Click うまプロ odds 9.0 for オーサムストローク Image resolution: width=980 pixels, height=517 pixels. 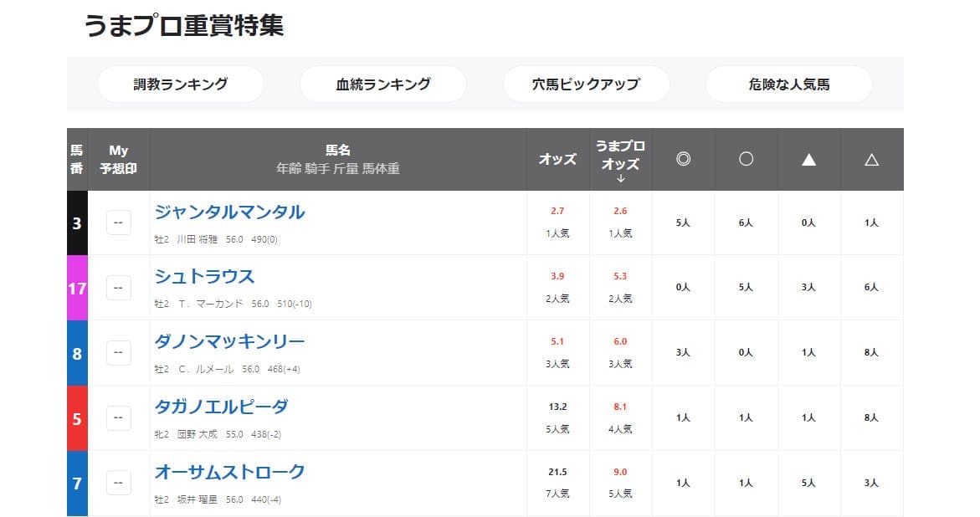click(x=620, y=472)
